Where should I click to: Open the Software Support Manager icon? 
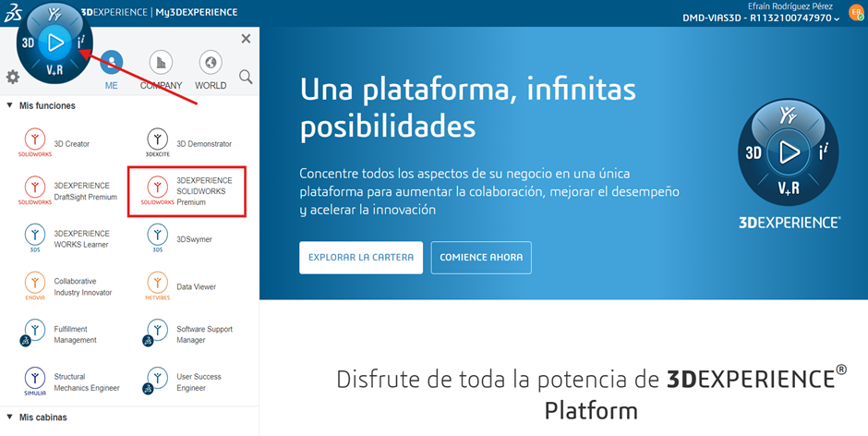tap(155, 333)
